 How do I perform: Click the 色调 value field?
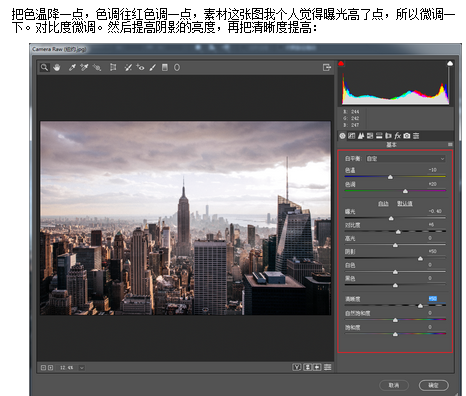click(433, 184)
